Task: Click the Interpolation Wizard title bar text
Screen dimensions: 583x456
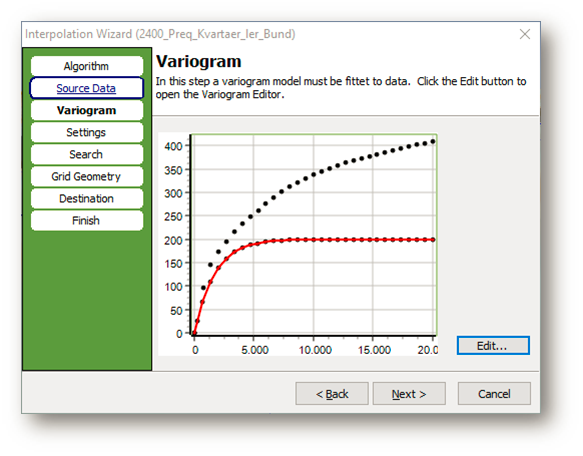Action: (x=160, y=34)
